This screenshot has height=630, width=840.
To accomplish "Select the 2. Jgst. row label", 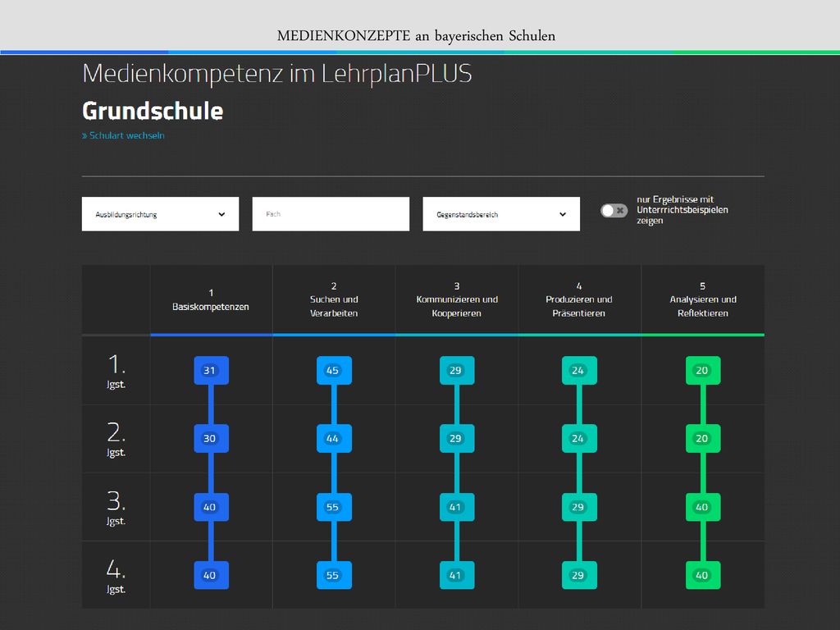I will coord(116,439).
